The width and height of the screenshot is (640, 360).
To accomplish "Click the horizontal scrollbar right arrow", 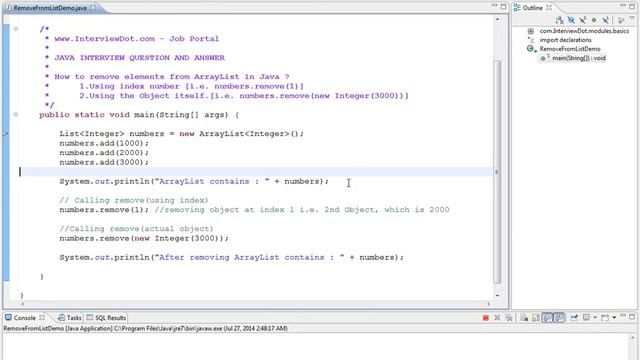I will coord(489,304).
